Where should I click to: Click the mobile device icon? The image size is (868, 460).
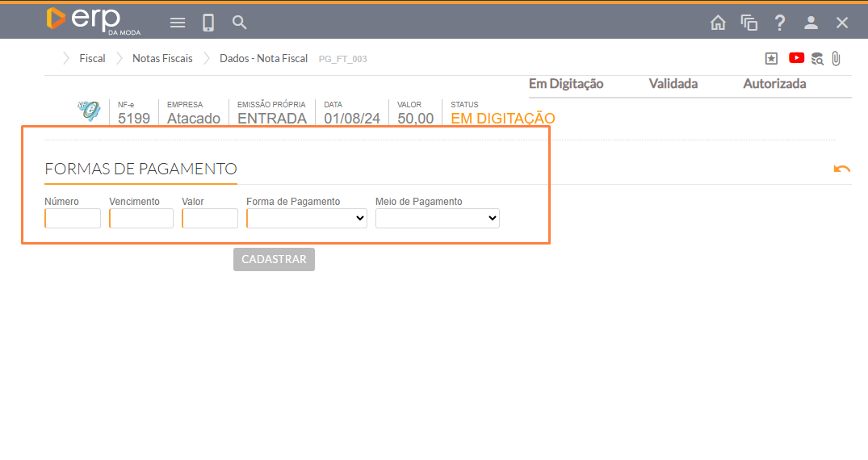[208, 23]
